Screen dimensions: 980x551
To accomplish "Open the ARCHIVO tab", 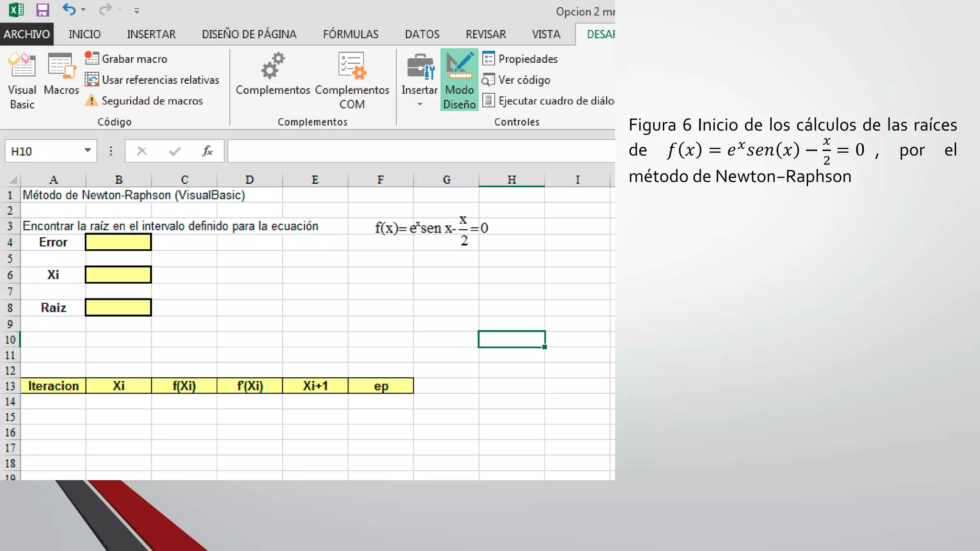I will pyautogui.click(x=27, y=34).
